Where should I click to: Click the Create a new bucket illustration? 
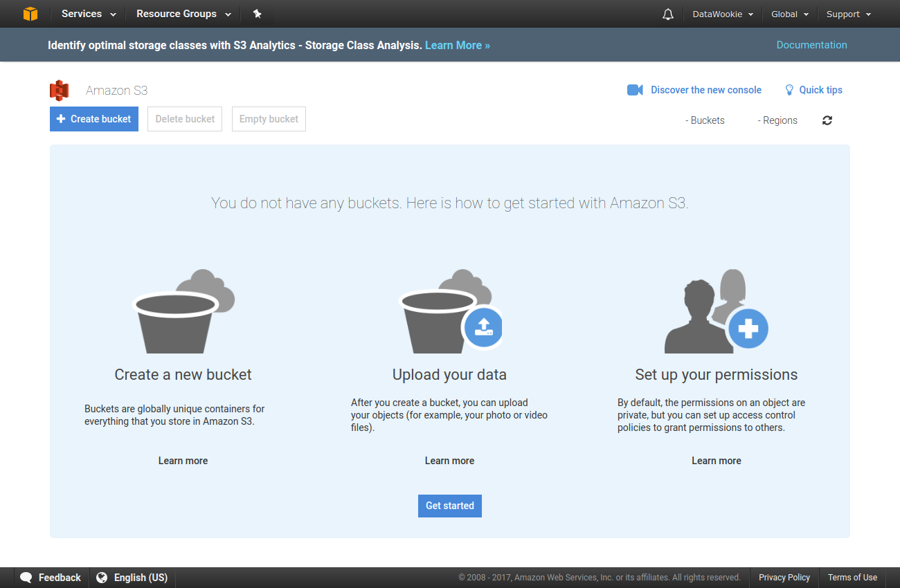(183, 312)
